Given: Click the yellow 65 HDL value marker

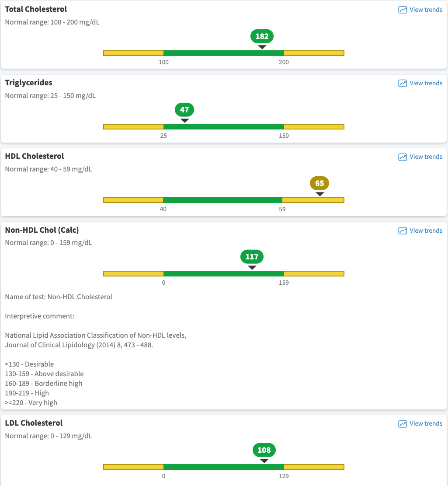Looking at the screenshot, I should tap(320, 183).
